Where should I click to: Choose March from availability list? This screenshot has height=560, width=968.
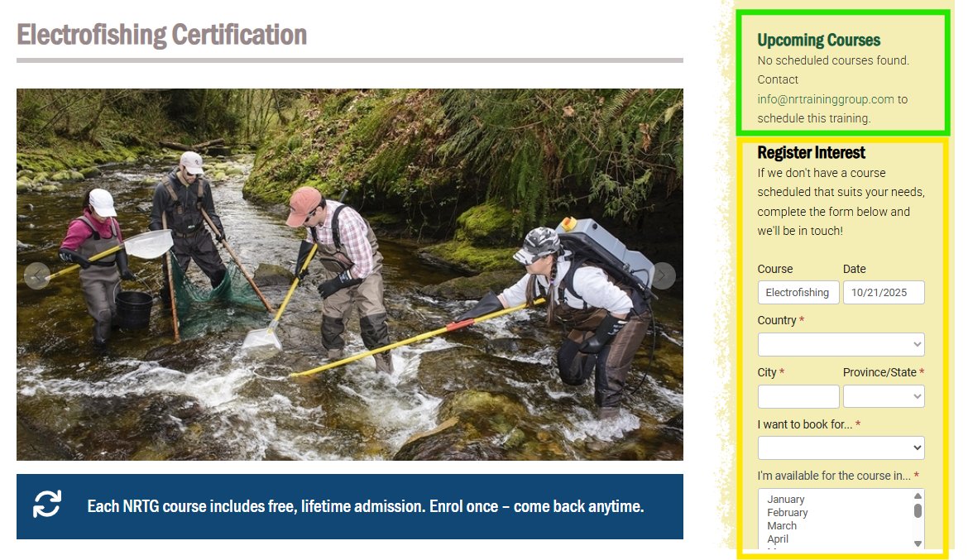(782, 526)
